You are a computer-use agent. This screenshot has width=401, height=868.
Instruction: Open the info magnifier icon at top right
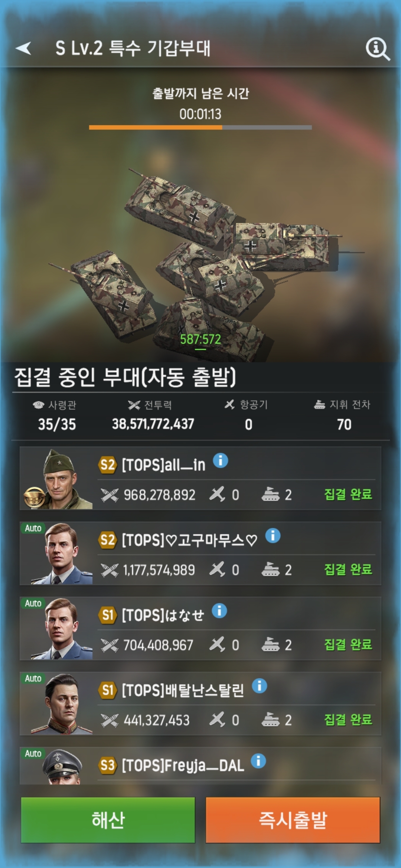378,49
